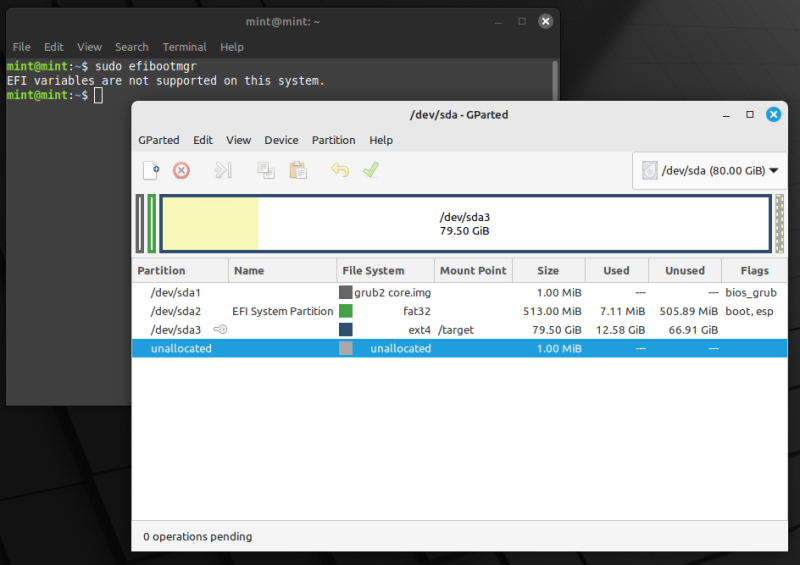Click the boot, esp flags cell
This screenshot has height=565, width=800.
click(x=749, y=311)
